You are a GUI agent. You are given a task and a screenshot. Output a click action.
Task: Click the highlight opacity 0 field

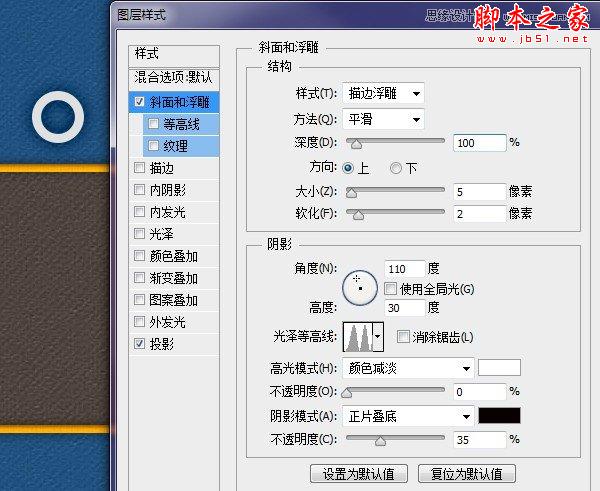[x=479, y=392]
